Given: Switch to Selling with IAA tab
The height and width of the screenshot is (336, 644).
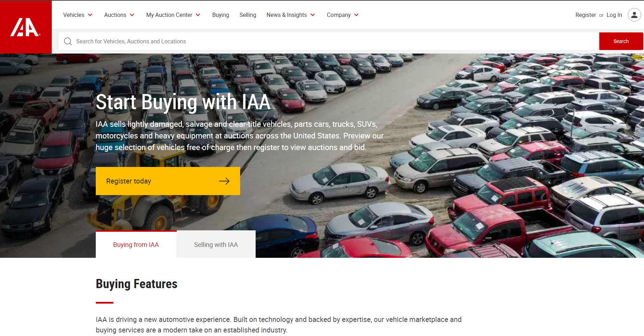Looking at the screenshot, I should coord(216,244).
